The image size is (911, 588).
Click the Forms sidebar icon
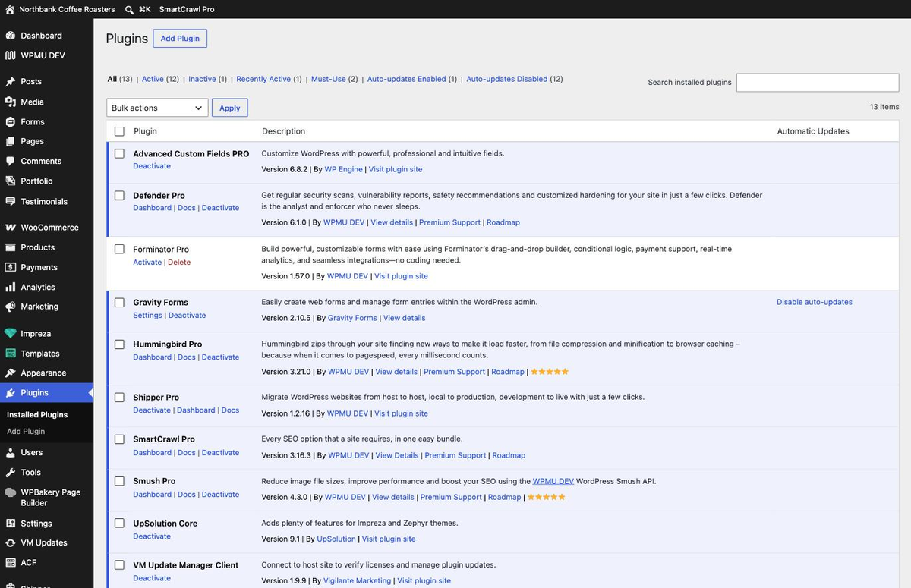coord(10,121)
